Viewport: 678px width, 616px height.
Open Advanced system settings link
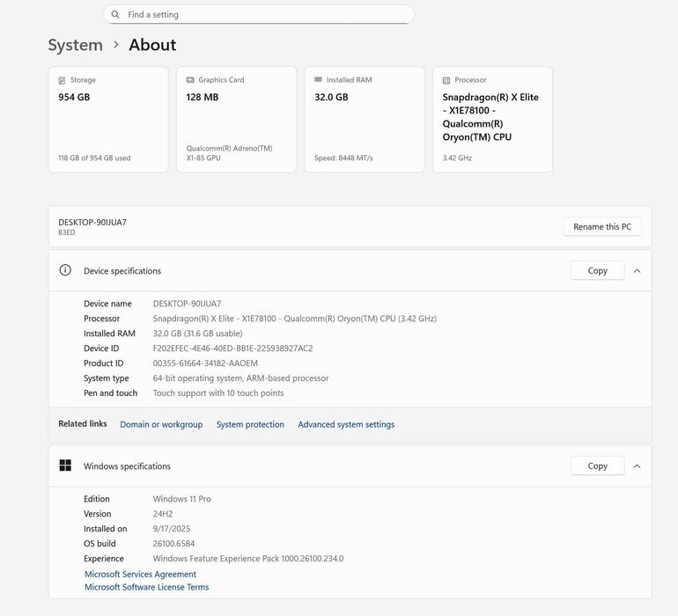(346, 424)
